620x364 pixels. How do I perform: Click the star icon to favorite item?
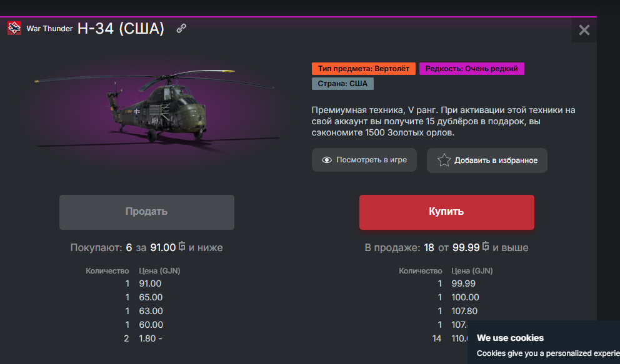pos(444,160)
